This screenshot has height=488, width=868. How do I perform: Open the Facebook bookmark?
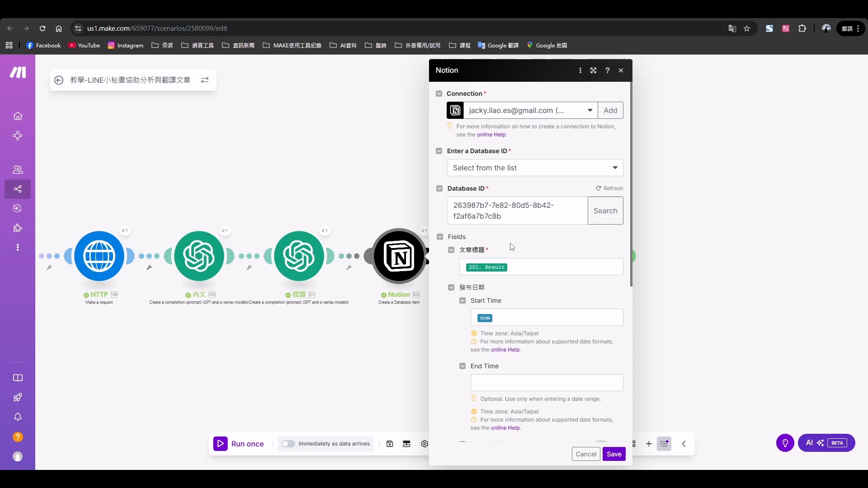click(44, 45)
